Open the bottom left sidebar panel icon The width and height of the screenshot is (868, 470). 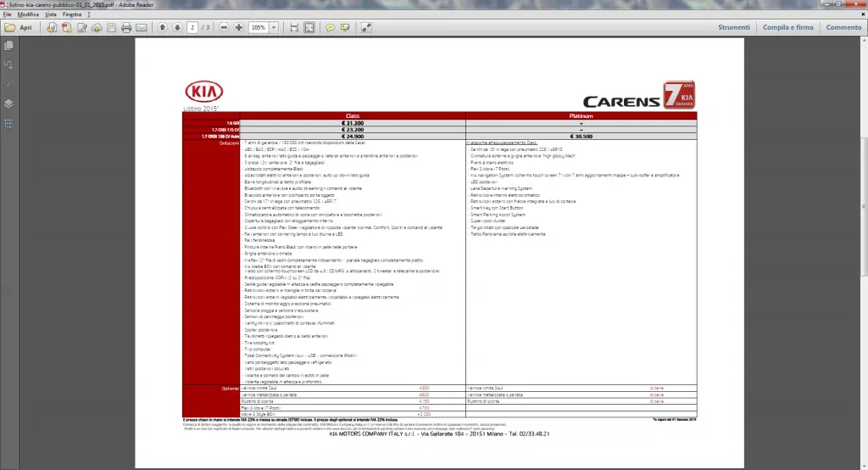click(8, 124)
